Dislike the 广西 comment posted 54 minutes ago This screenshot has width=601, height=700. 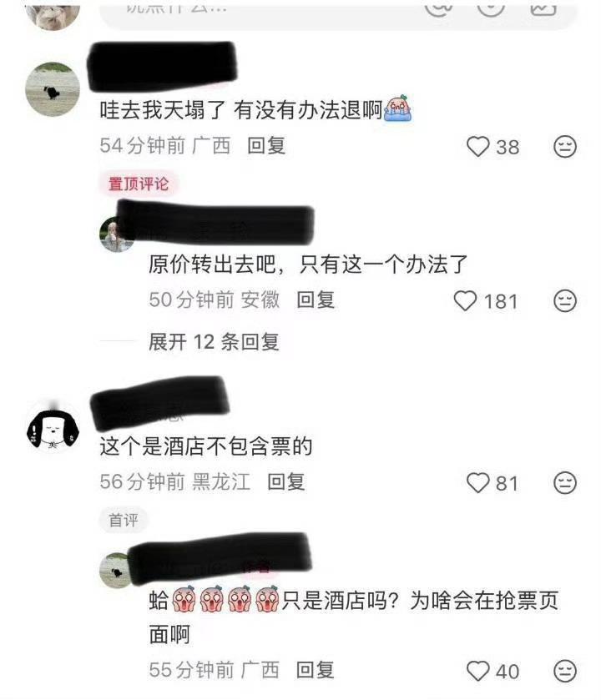tap(565, 147)
